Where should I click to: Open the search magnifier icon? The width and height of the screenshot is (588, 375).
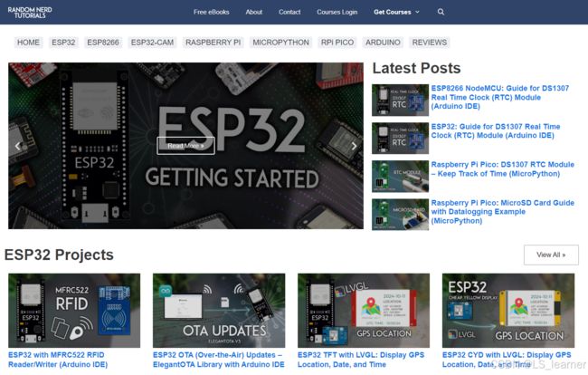click(x=441, y=12)
